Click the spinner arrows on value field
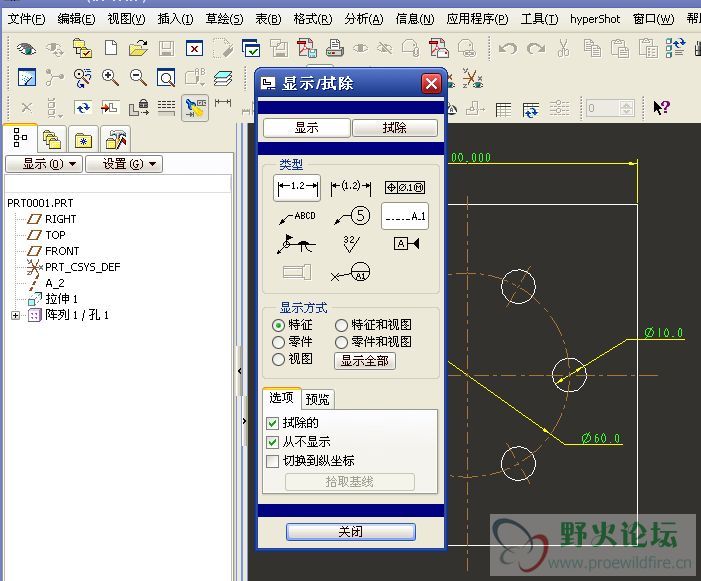 [626, 108]
